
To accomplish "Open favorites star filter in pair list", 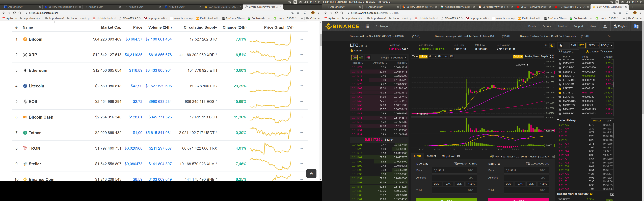I will (x=561, y=45).
